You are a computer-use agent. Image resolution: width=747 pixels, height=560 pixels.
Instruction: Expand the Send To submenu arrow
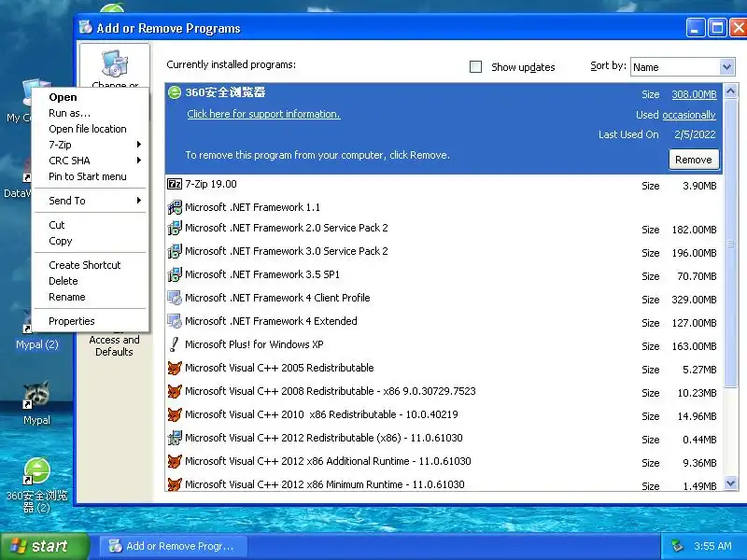138,201
